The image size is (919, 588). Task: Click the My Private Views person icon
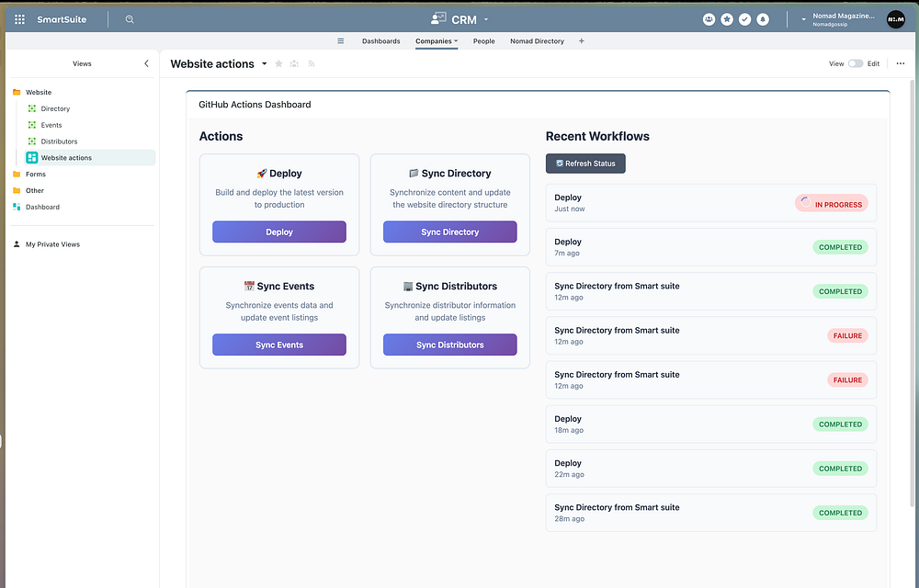(17, 244)
